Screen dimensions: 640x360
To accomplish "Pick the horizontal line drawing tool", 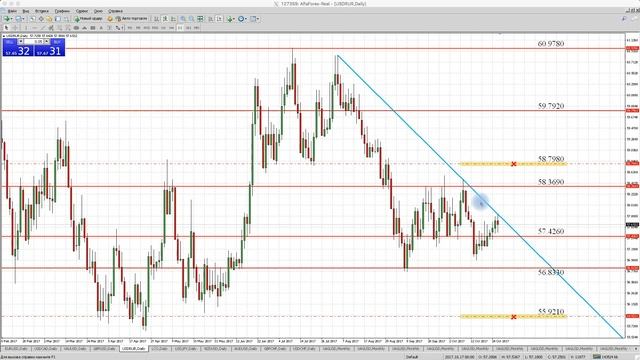I will [34, 28].
